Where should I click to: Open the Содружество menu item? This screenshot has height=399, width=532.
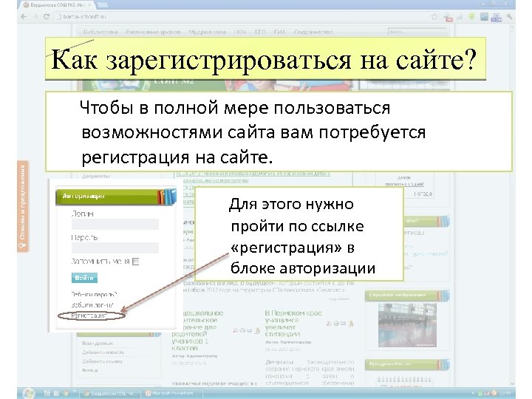pyautogui.click(x=313, y=32)
